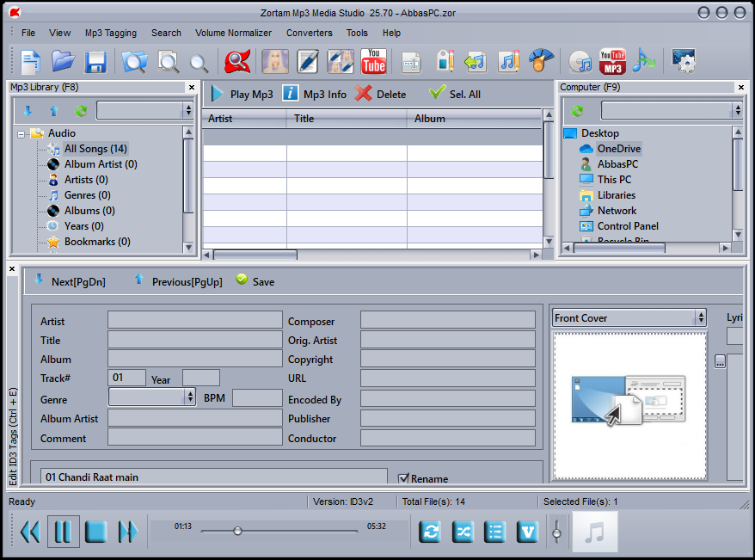The image size is (755, 560).
Task: Go to previous track button
Action: pyautogui.click(x=30, y=532)
